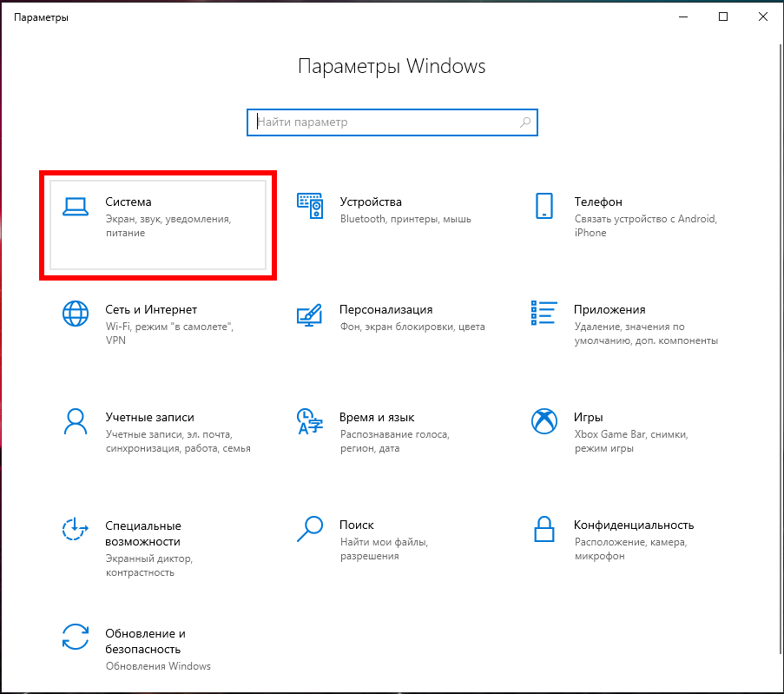
Task: Click the Приложения list icon
Action: (x=544, y=314)
